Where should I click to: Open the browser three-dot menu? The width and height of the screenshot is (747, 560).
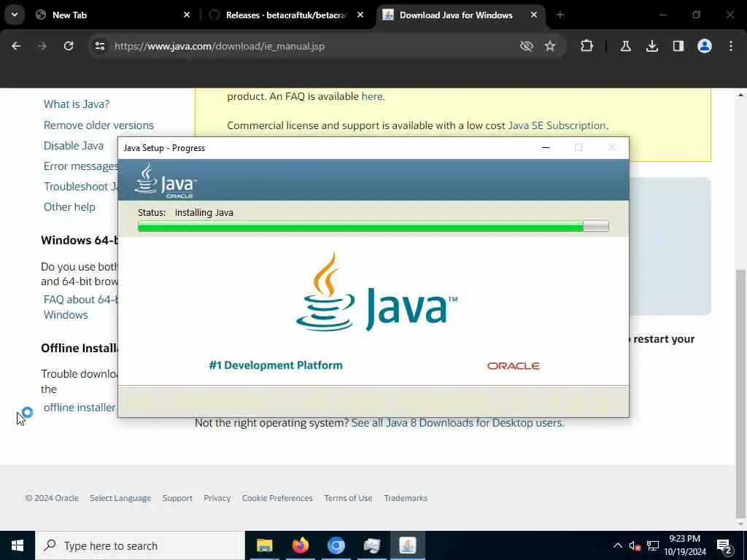[x=731, y=46]
